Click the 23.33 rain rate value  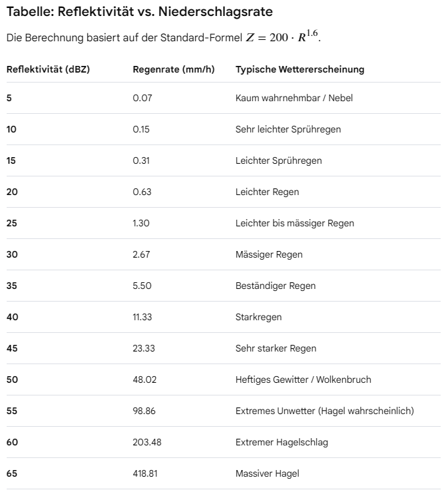(x=144, y=348)
